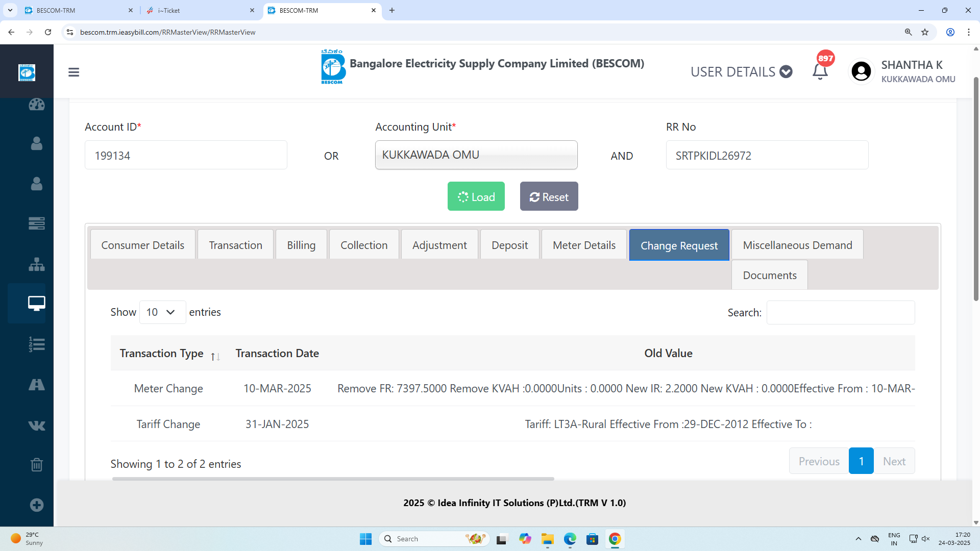Image resolution: width=980 pixels, height=551 pixels.
Task: Open Miscellaneous Demand tab
Action: (797, 245)
